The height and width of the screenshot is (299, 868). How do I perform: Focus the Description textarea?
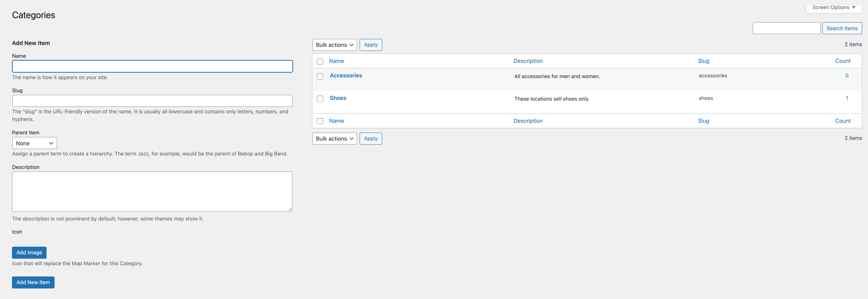tap(152, 191)
